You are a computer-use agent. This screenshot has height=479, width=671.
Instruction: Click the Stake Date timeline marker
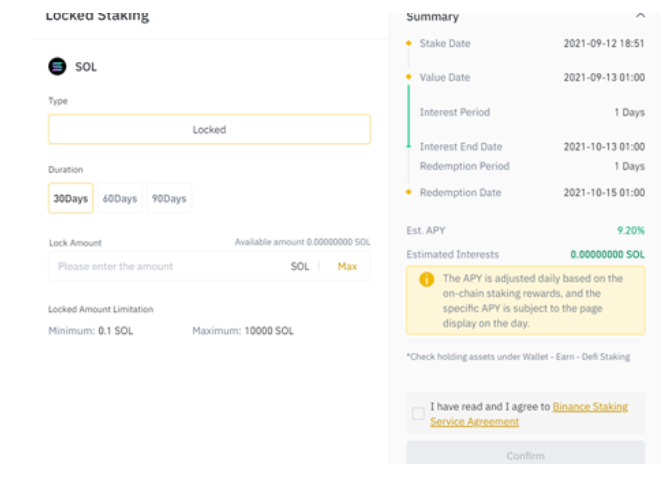coord(409,43)
